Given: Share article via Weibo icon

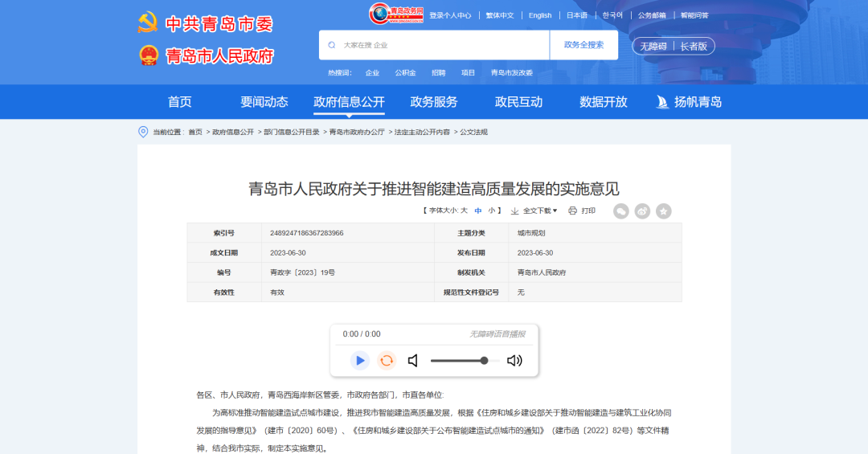Looking at the screenshot, I should pos(642,211).
